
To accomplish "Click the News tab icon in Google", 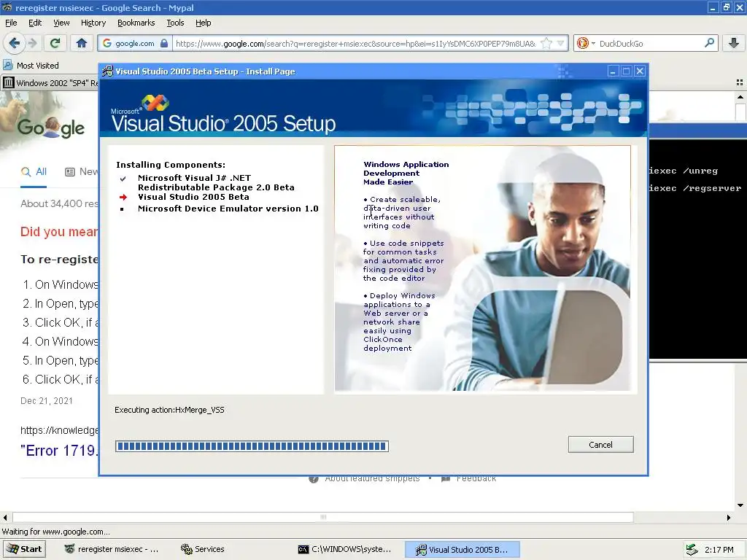I will click(x=70, y=172).
